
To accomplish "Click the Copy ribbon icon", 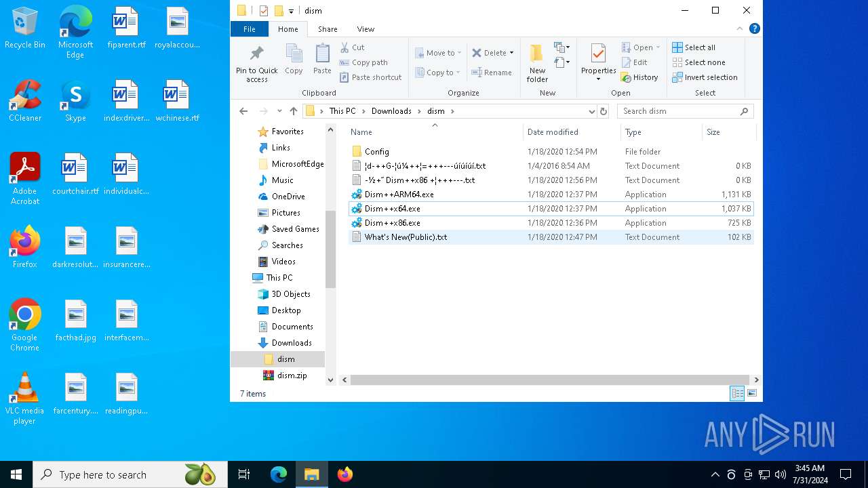I will [294, 60].
